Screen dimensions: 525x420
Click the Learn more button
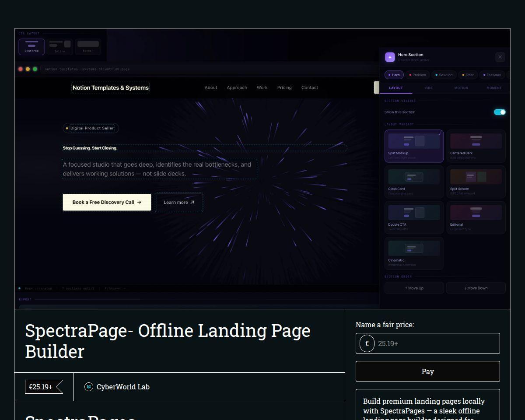179,202
